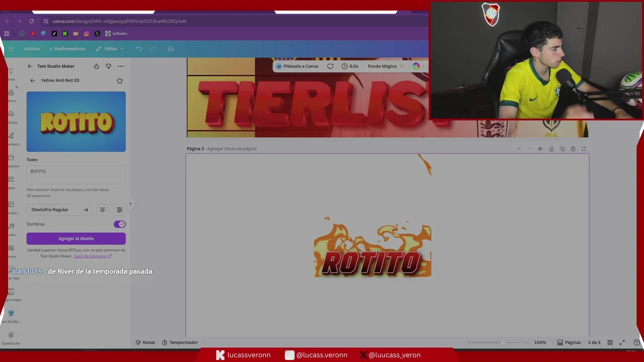The image size is (644, 362).
Task: Toggle the Sombras switch
Action: pos(119,224)
